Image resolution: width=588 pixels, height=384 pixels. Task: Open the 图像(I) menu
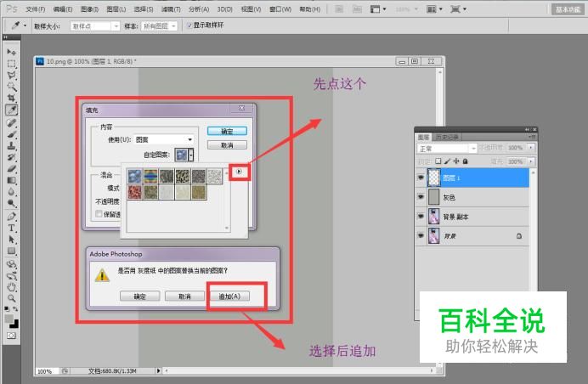pos(89,9)
